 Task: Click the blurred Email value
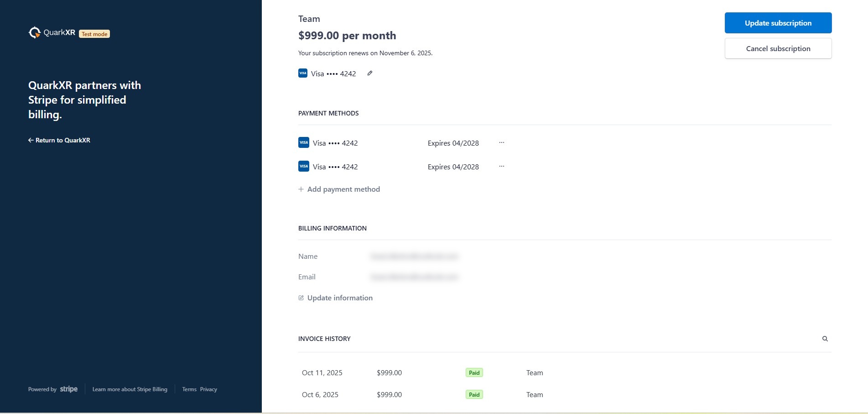414,277
